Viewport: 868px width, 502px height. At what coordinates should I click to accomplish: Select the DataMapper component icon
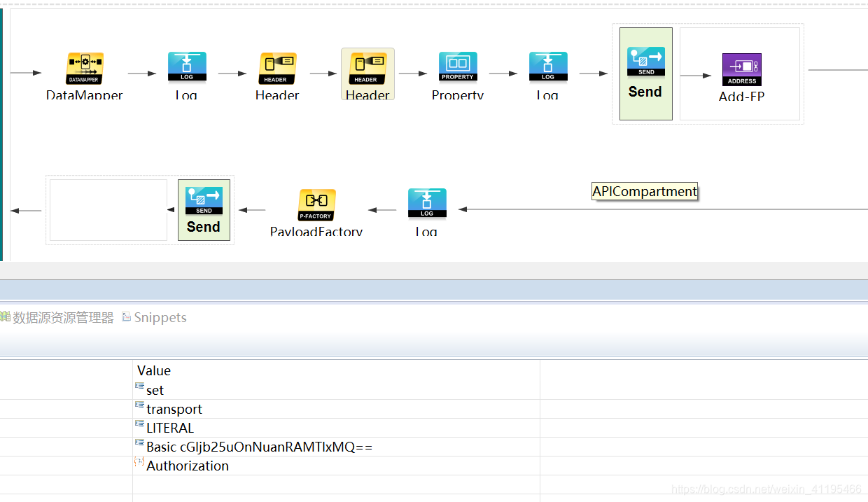[x=84, y=67]
